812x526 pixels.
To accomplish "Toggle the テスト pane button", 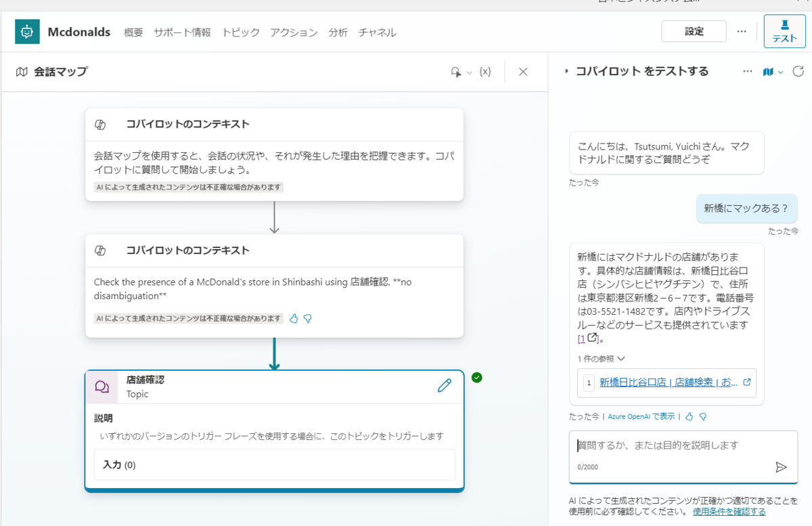I will (784, 31).
